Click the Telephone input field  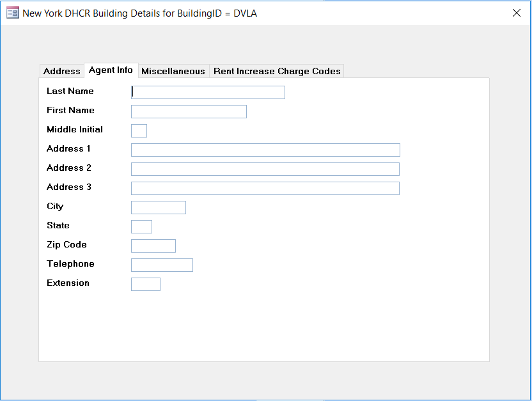[x=162, y=265]
